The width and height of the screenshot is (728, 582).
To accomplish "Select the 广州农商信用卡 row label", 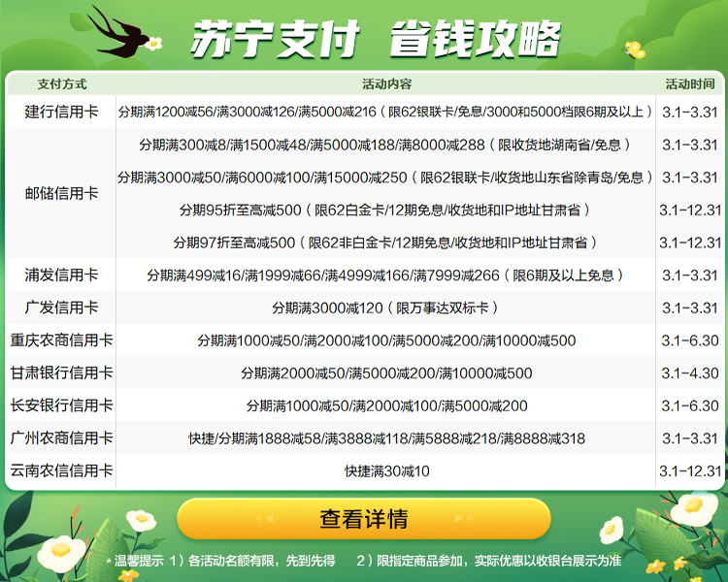I will [x=61, y=438].
